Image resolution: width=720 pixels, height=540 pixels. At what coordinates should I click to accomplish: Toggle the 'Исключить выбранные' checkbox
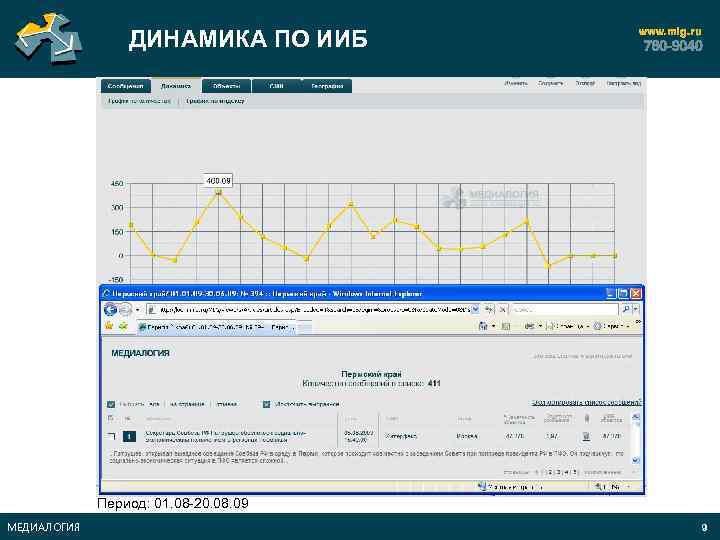coord(266,404)
